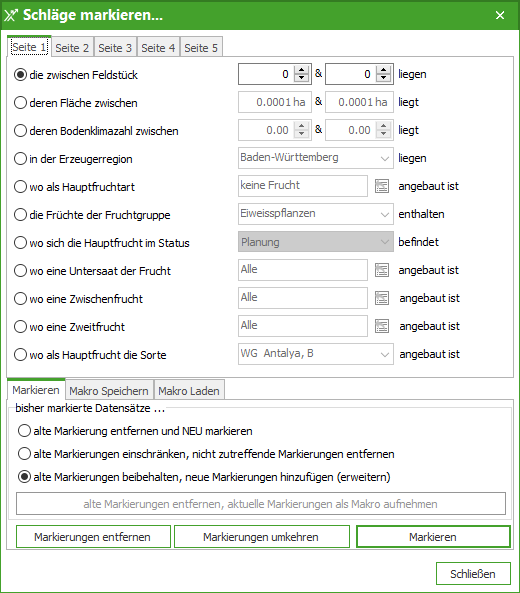Click the Markierungen umkehren button
This screenshot has width=520, height=593.
[261, 537]
